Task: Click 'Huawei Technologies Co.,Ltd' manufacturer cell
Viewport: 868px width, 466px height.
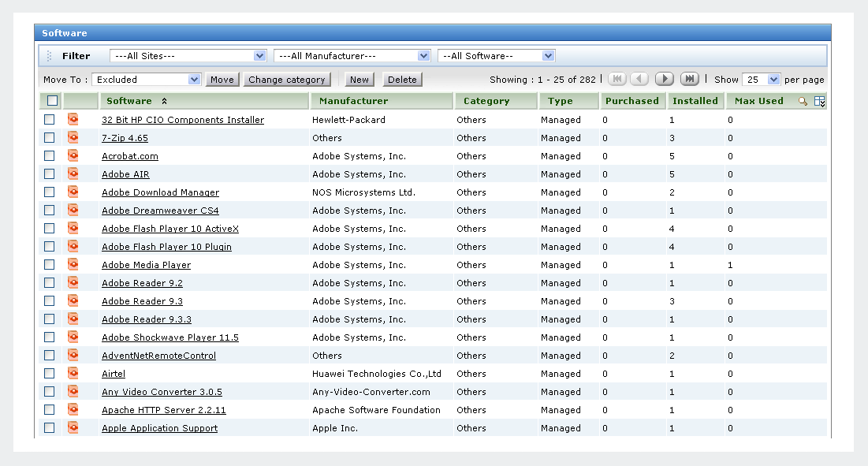Action: [x=376, y=374]
